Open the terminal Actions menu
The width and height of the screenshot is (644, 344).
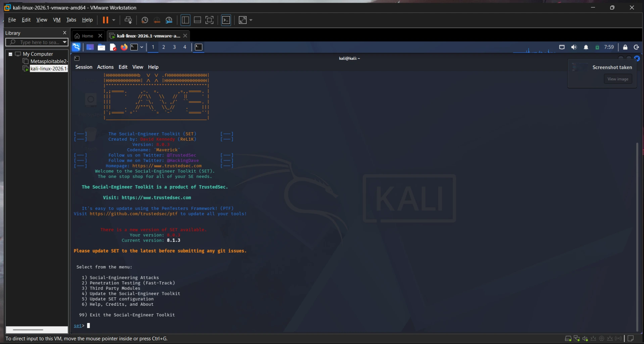pyautogui.click(x=105, y=67)
